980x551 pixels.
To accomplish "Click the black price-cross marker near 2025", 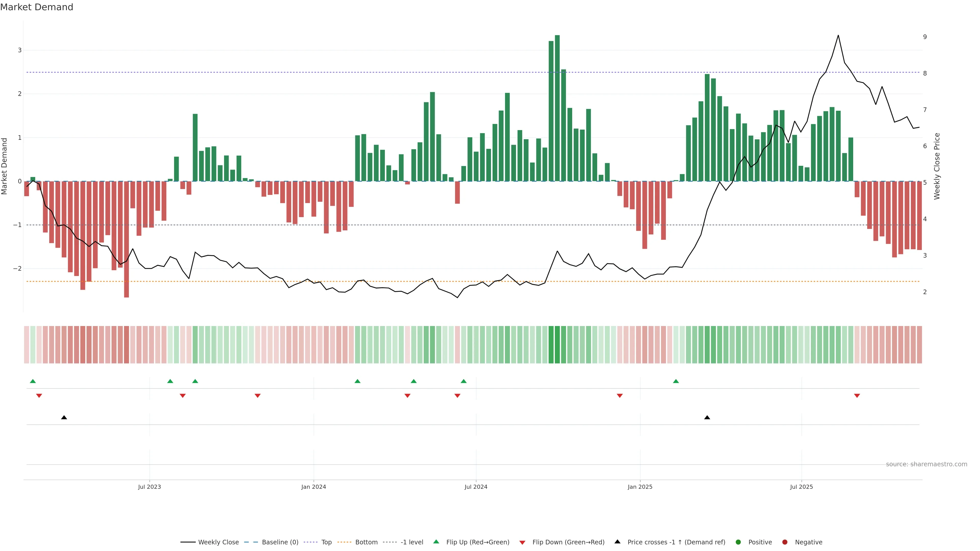I will [x=707, y=418].
